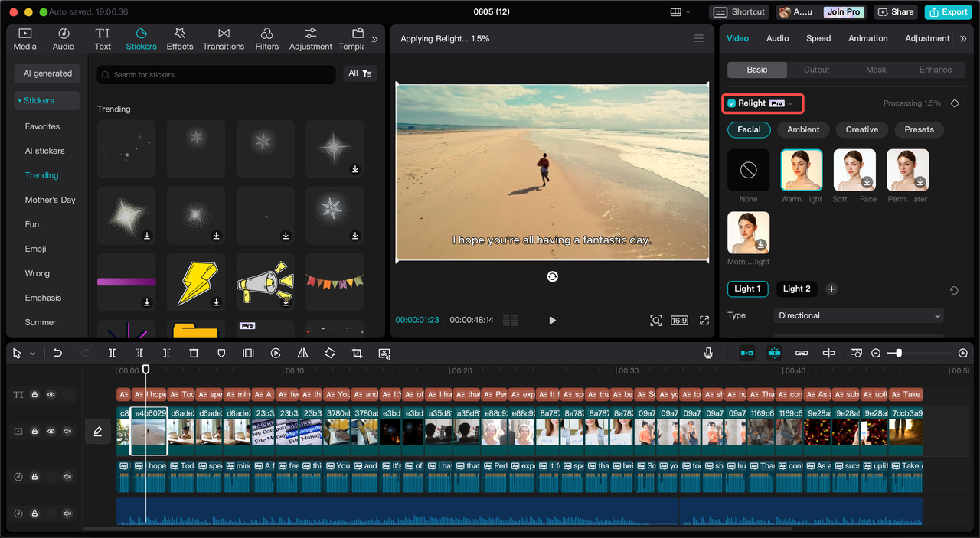
Task: Mute the main video track
Action: [x=67, y=432]
